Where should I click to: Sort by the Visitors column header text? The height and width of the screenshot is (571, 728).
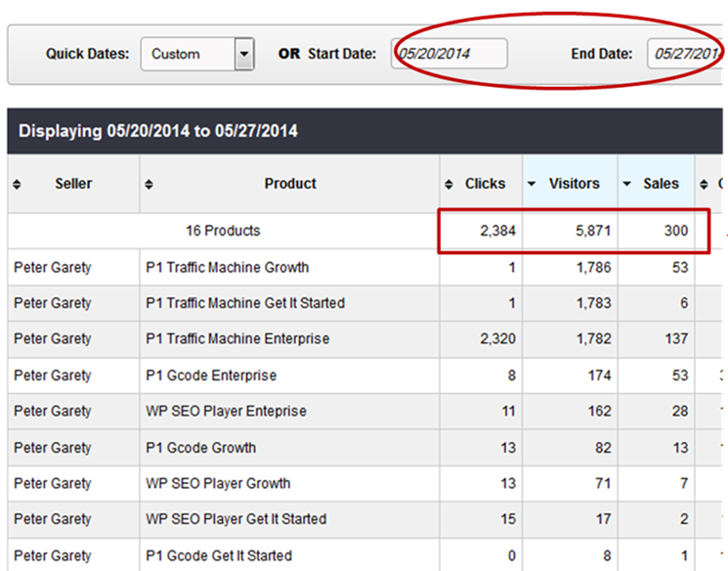coord(574,184)
